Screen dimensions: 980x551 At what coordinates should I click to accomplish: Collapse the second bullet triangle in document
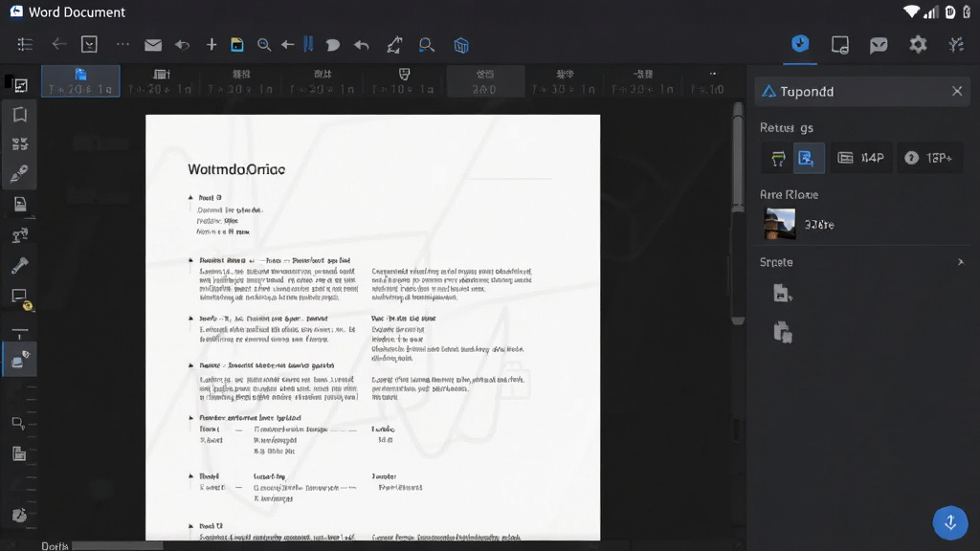click(x=190, y=260)
